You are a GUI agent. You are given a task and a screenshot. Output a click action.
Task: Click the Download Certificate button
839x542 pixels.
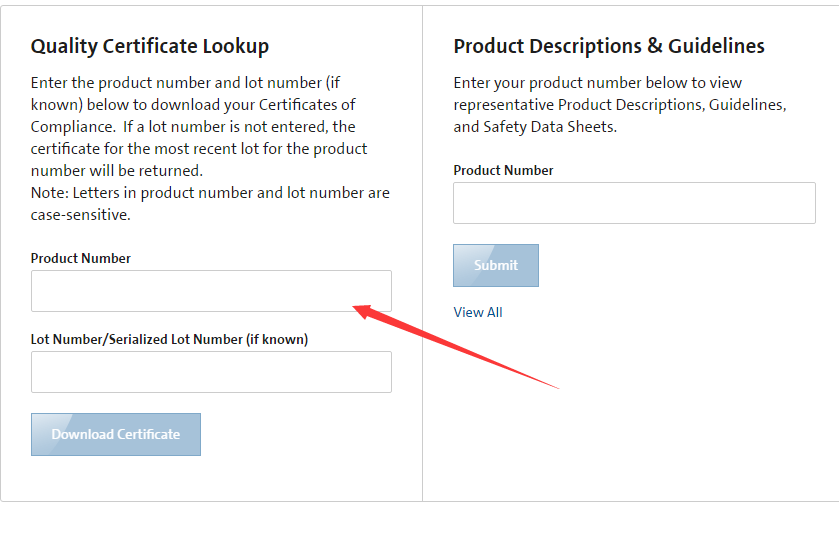pos(116,434)
